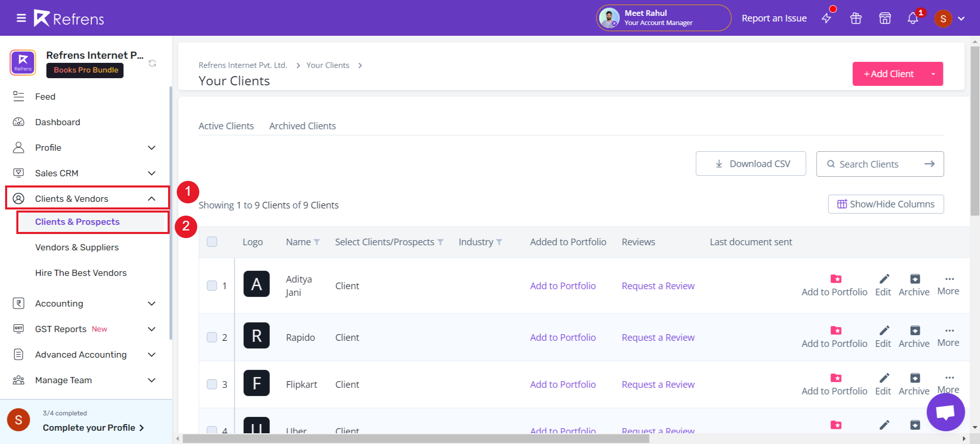Click Complete your Profile link
The height and width of the screenshot is (444, 980).
point(94,428)
